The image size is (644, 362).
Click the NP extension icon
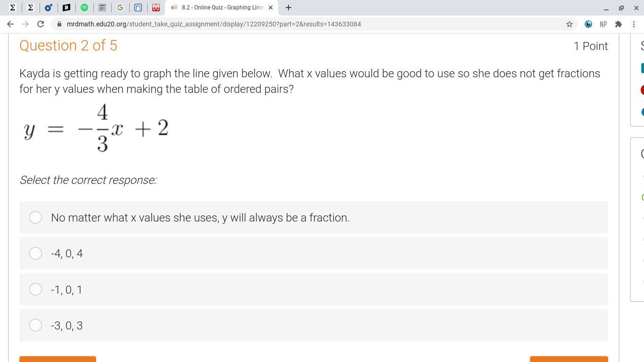pos(603,24)
